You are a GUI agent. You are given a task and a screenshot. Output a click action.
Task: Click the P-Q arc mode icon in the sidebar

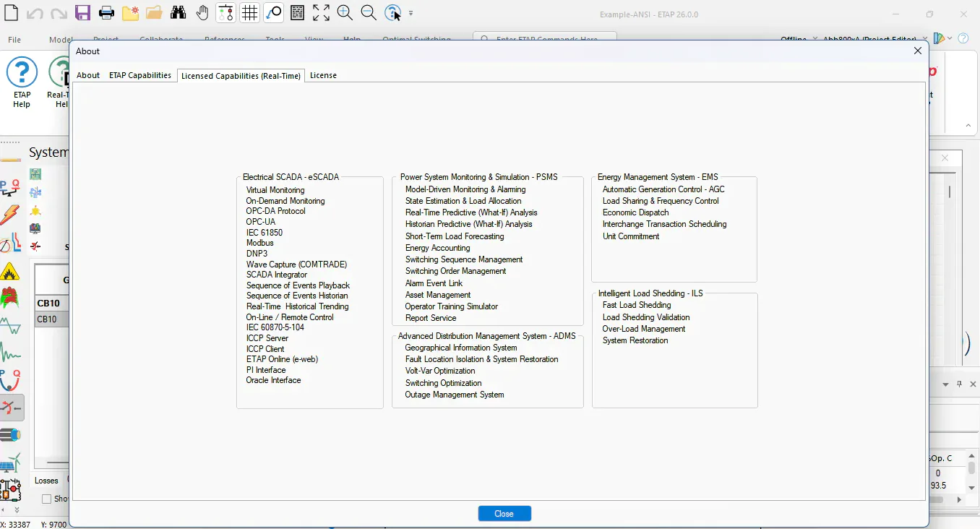(10, 380)
